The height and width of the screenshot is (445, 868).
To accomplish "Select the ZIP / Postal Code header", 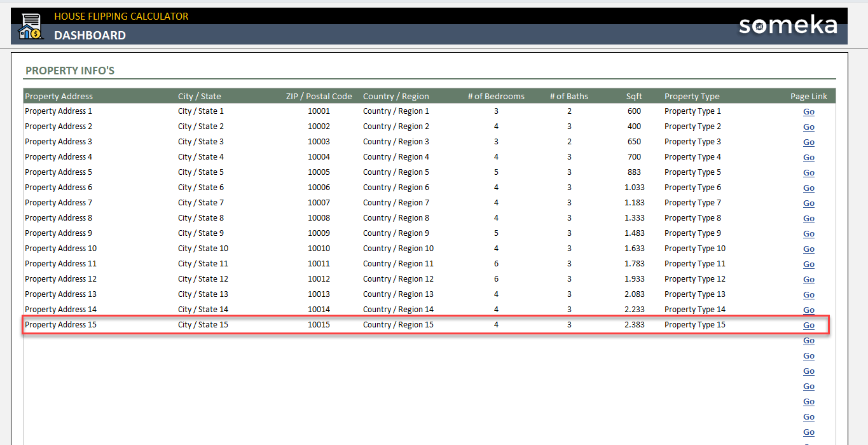I will tap(319, 97).
